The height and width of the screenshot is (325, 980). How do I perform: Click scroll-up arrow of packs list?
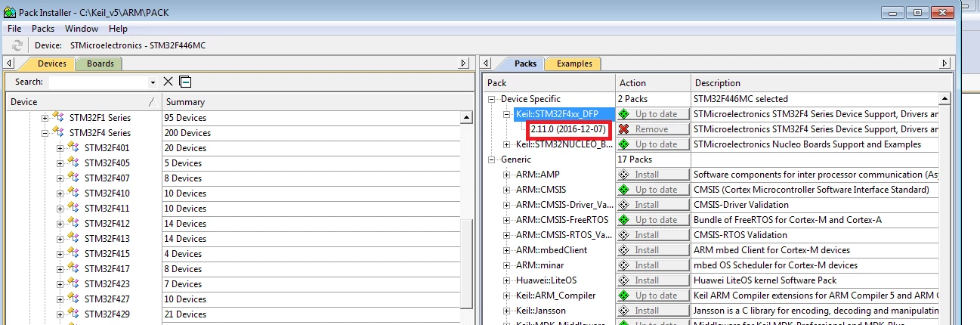point(944,99)
